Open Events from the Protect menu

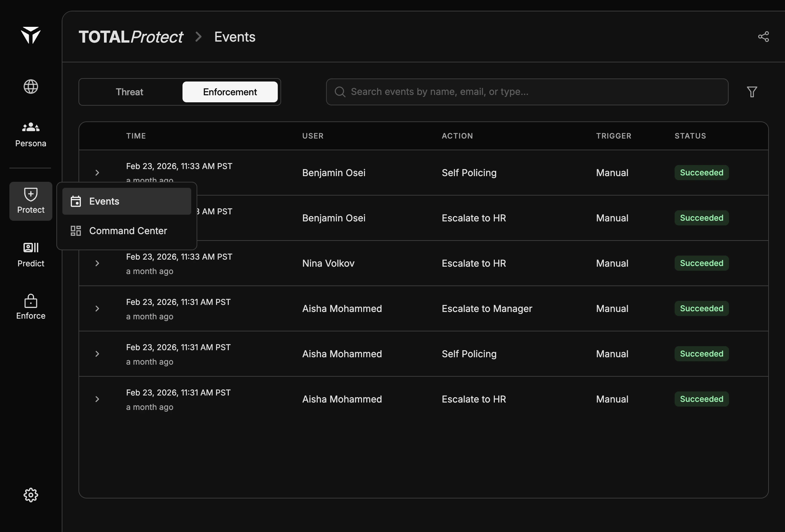[104, 201]
